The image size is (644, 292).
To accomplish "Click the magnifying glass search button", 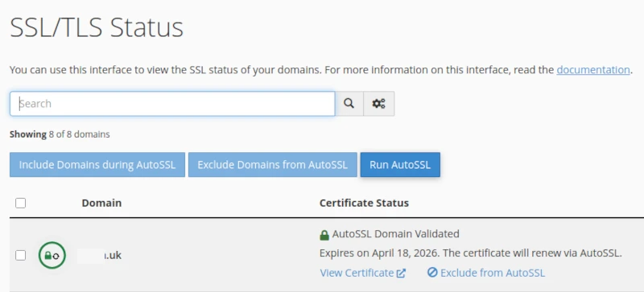I will [x=349, y=104].
